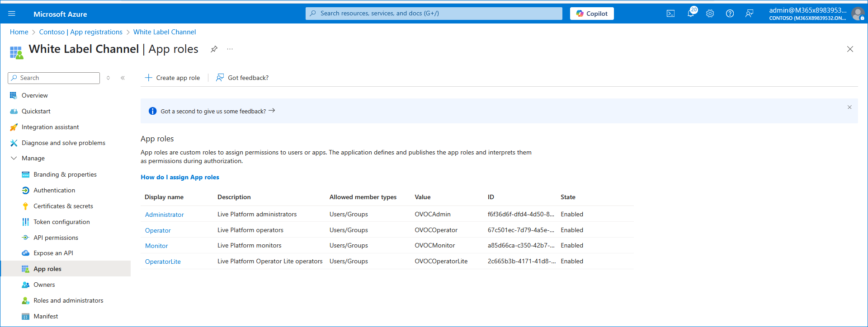This screenshot has height=327, width=868.
Task: Click How do I assign App roles
Action: tap(179, 178)
